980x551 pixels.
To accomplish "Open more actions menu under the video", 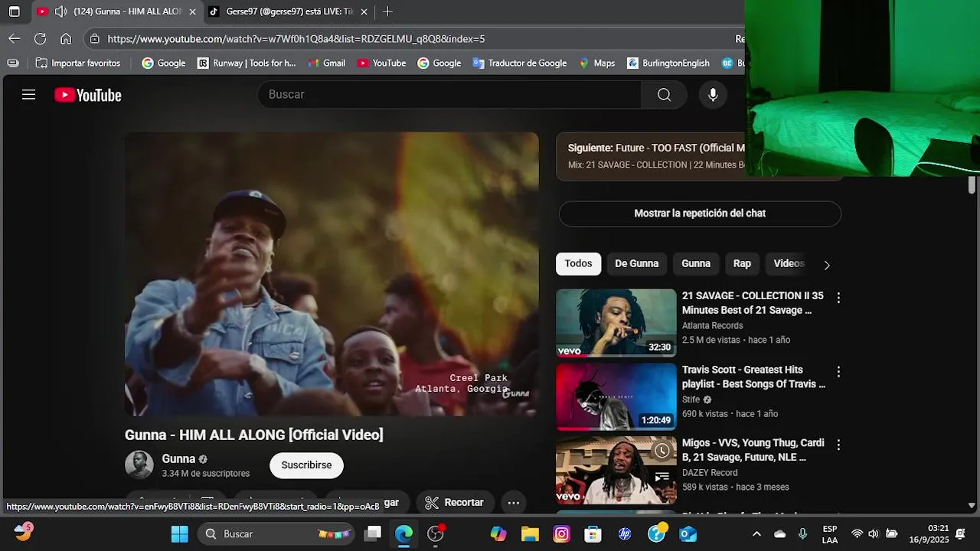I will point(514,503).
